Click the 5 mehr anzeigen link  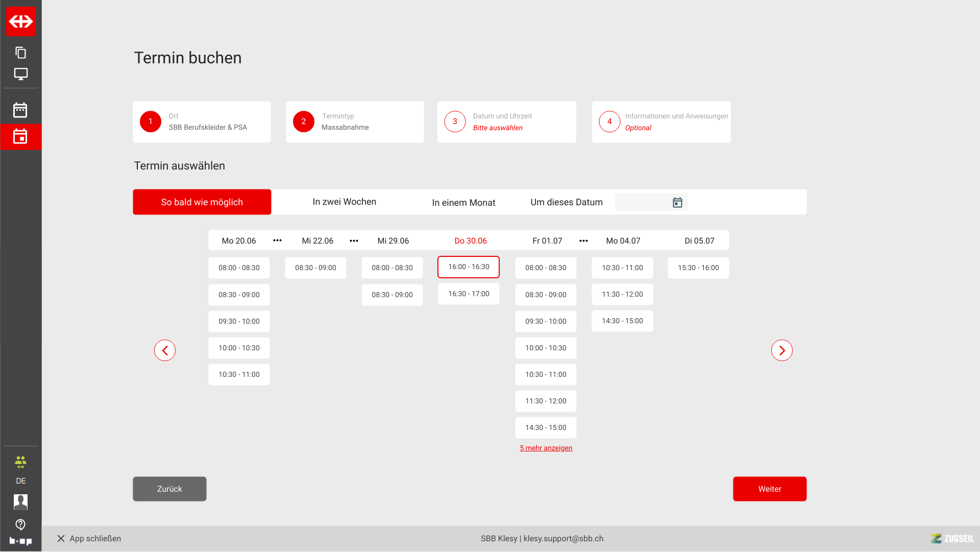tap(546, 448)
